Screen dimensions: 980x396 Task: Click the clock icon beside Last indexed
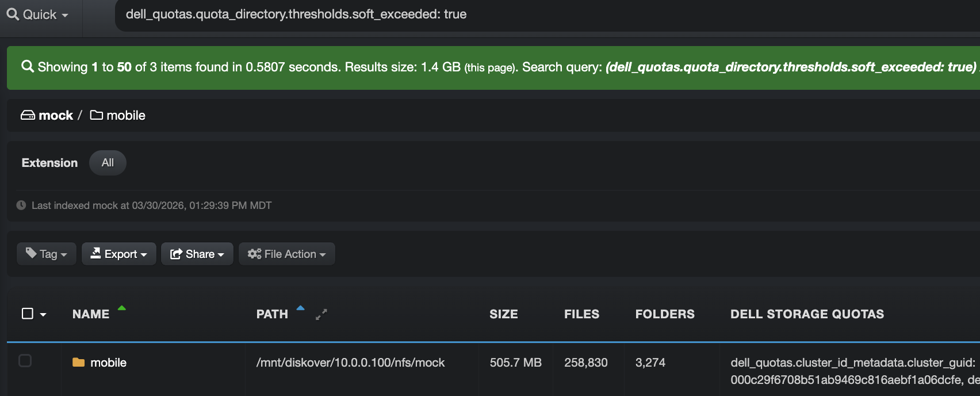tap(21, 205)
